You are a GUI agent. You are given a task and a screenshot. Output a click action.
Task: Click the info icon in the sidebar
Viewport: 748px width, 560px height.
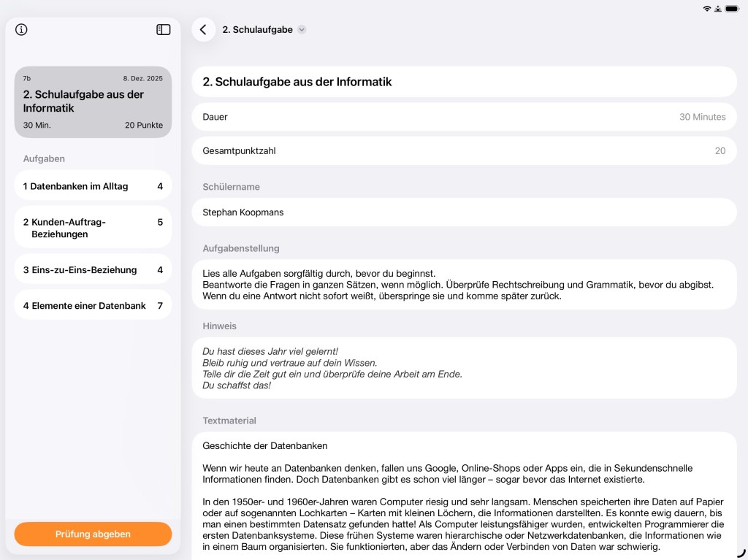click(21, 30)
